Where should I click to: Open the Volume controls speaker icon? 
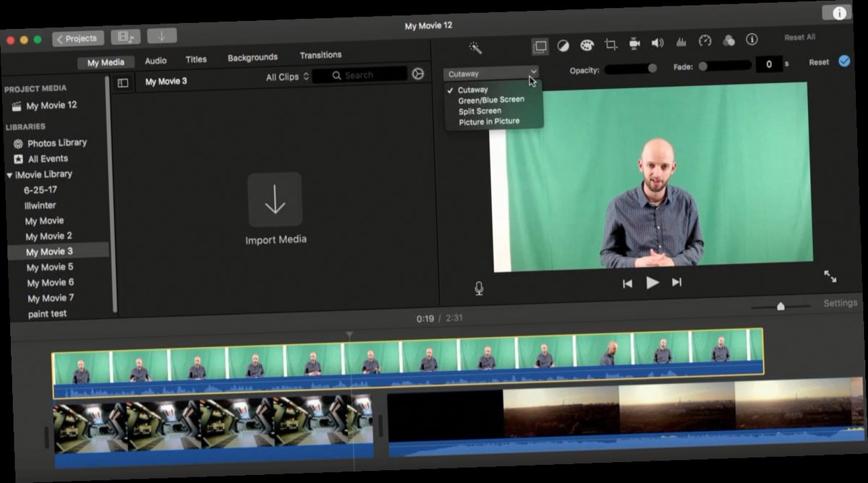(657, 43)
